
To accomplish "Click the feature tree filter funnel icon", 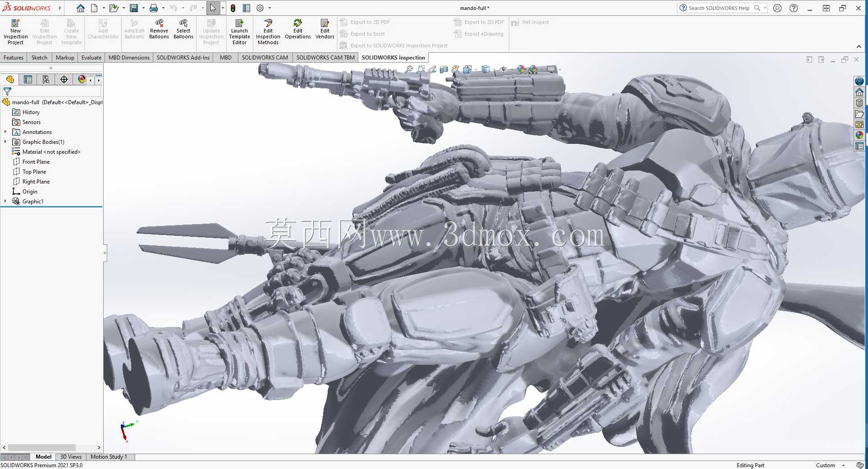I will coord(7,92).
